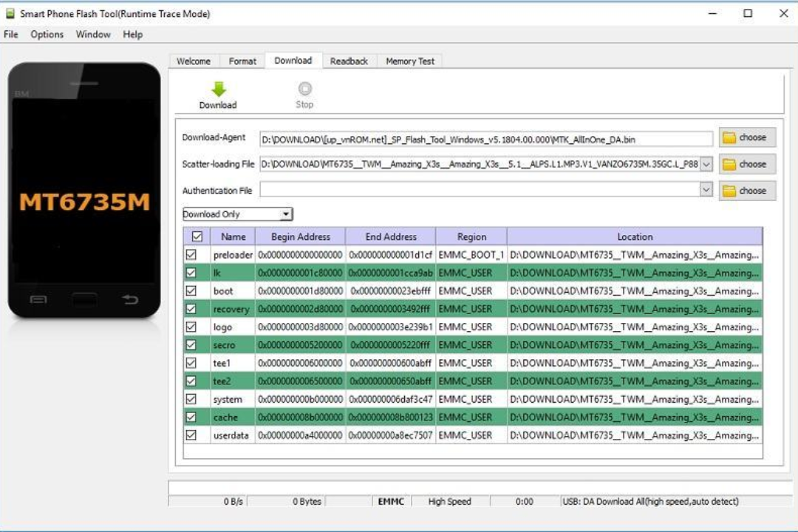798x532 pixels.
Task: Open the Window menu
Action: (x=93, y=35)
